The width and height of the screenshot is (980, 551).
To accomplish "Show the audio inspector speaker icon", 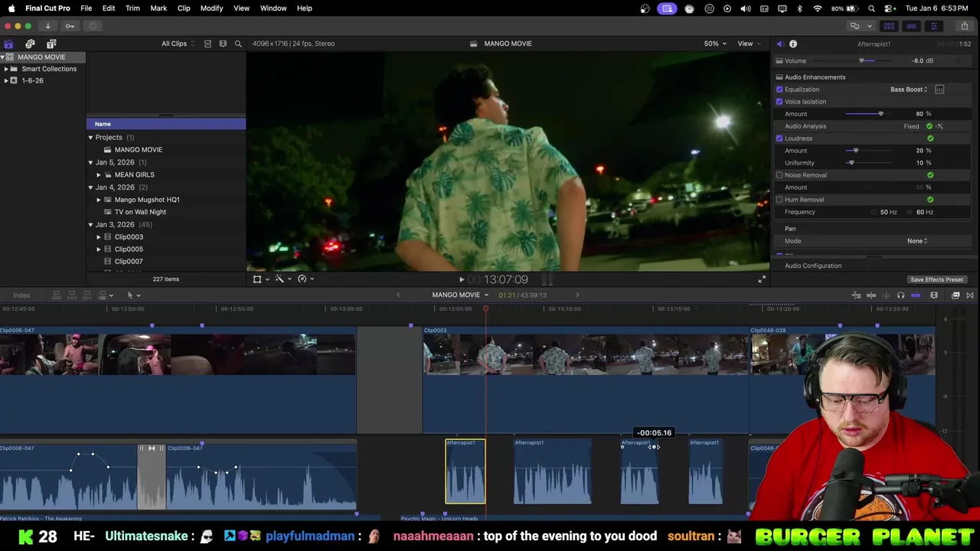I will [779, 44].
